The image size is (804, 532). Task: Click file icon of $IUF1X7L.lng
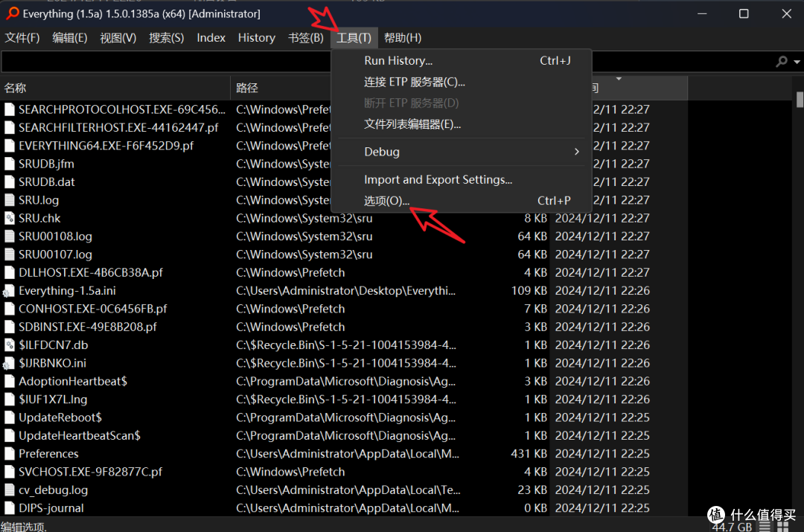point(9,400)
